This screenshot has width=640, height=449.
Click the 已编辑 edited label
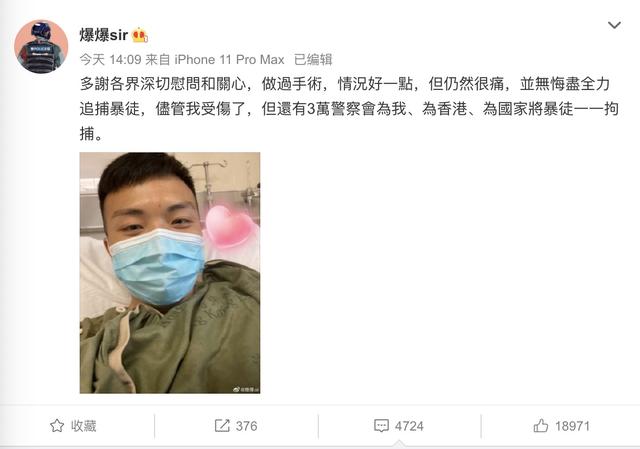(313, 60)
